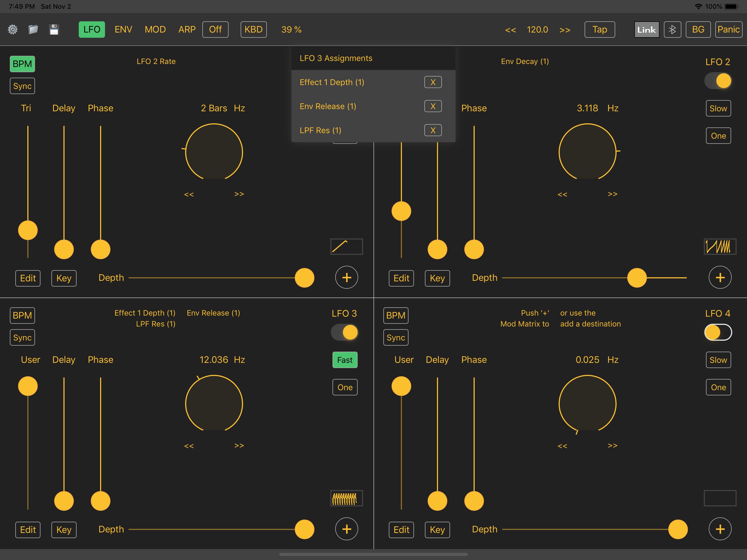Screen dimensions: 747x560
Task: Hit the Panic button
Action: pos(728,30)
